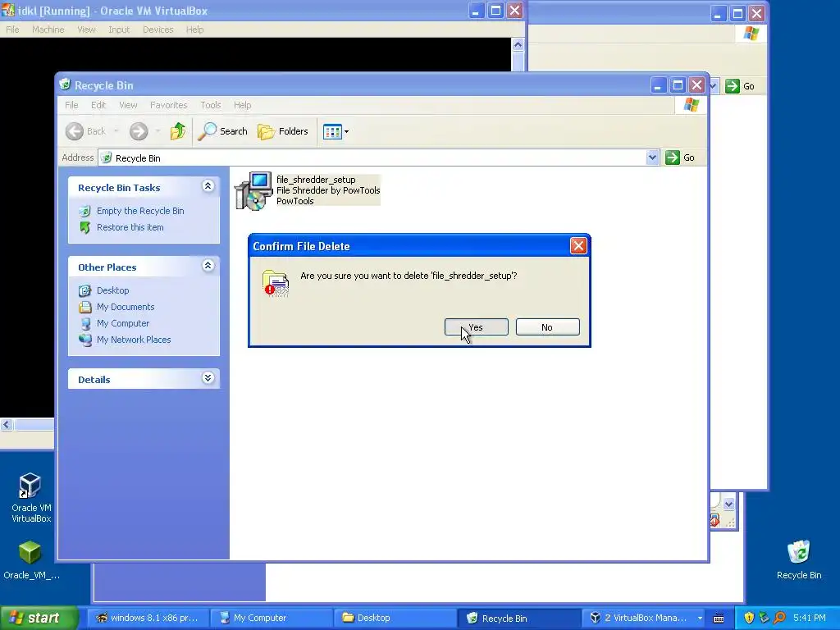Click Go button in background explorer window
840x630 pixels.
(741, 86)
